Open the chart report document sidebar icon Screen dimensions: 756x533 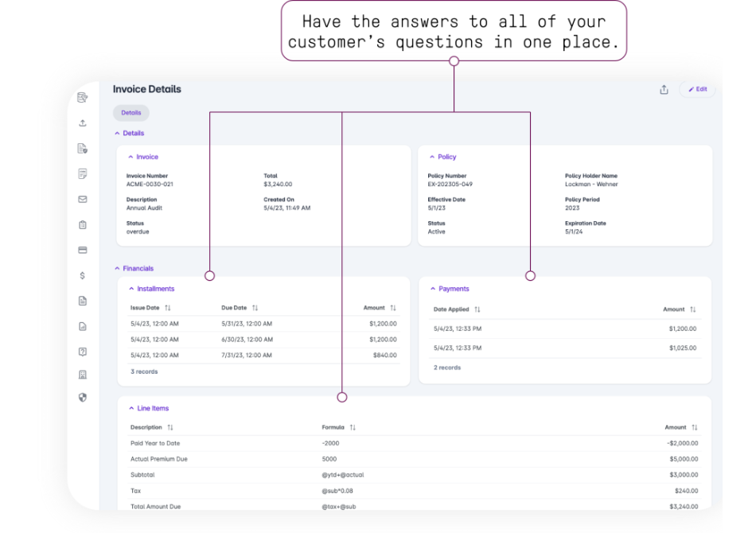(x=83, y=326)
